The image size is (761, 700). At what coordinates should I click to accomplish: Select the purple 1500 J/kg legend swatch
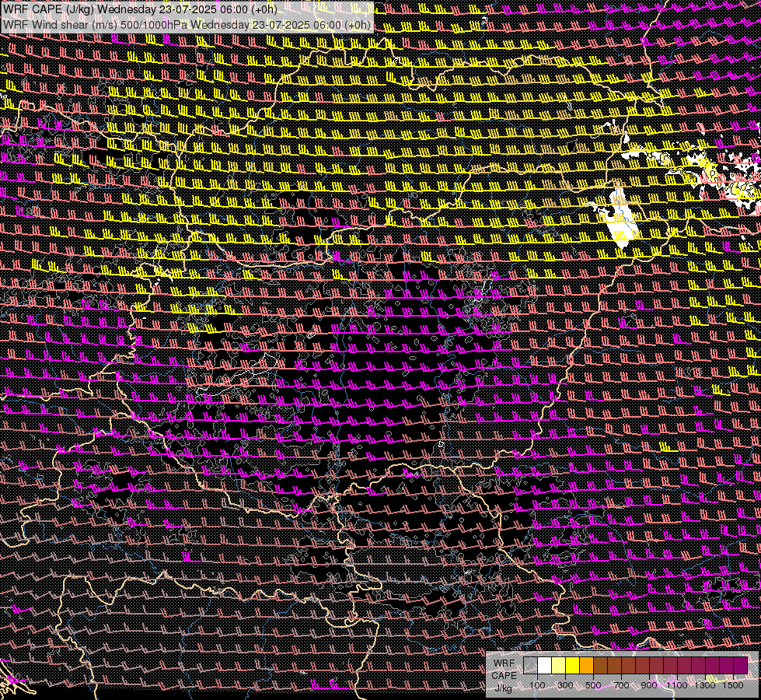point(741,665)
